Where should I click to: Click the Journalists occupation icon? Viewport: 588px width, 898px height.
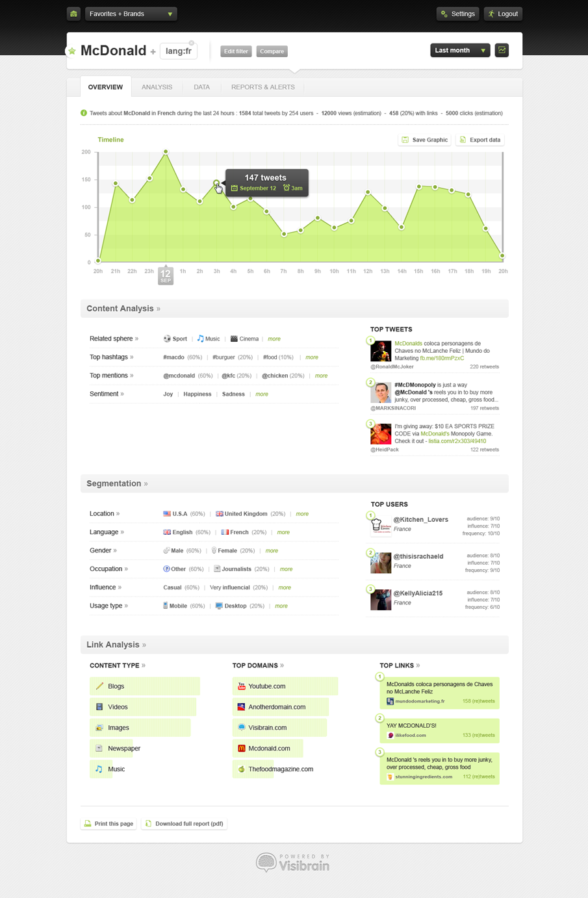[217, 569]
